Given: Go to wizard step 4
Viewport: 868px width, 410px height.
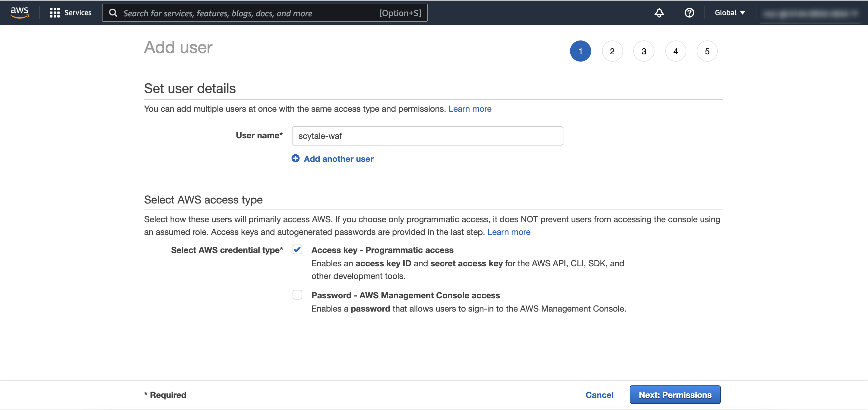Looking at the screenshot, I should (675, 51).
